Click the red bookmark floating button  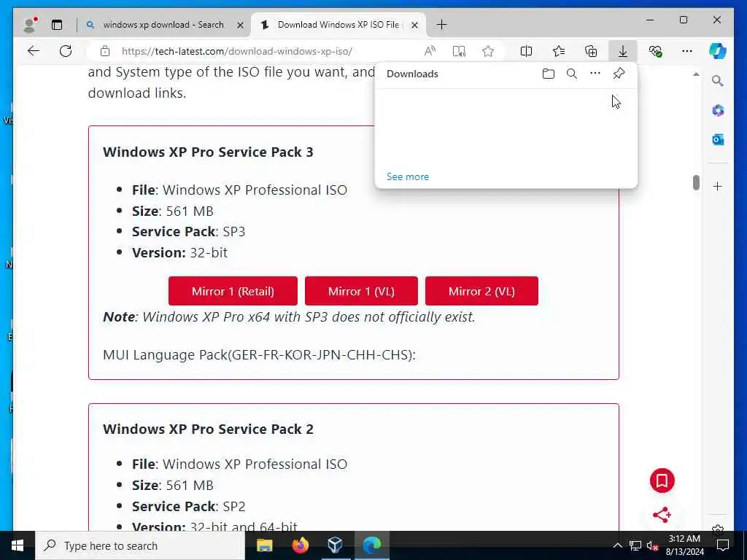662,481
